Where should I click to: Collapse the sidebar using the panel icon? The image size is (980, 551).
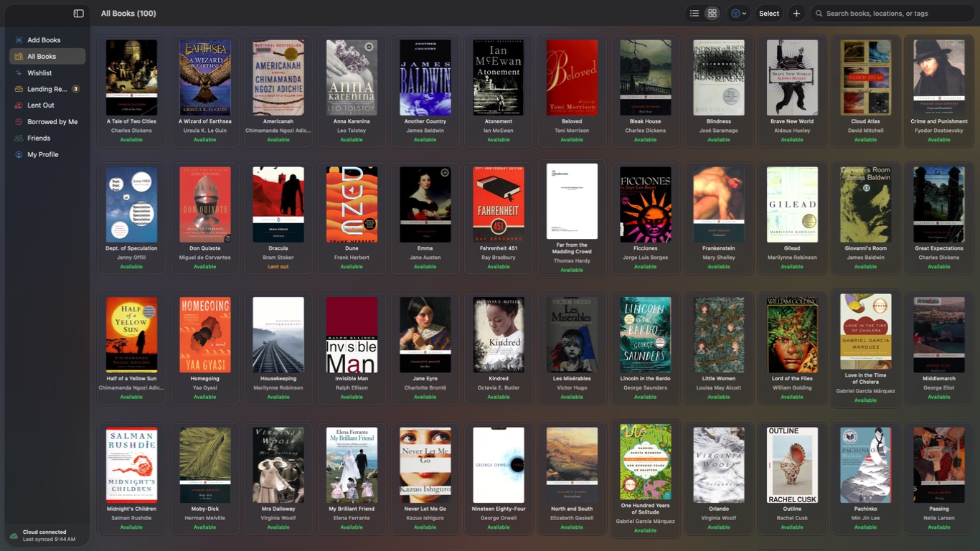(79, 14)
